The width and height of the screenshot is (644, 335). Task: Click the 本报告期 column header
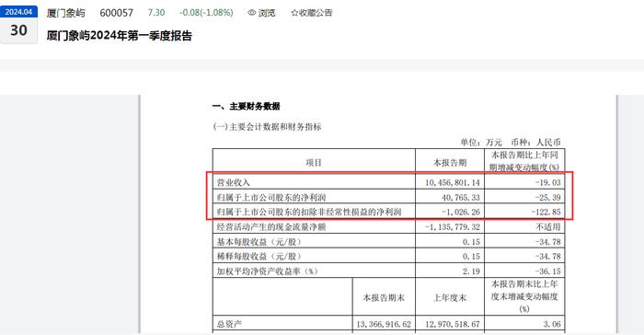coord(450,163)
